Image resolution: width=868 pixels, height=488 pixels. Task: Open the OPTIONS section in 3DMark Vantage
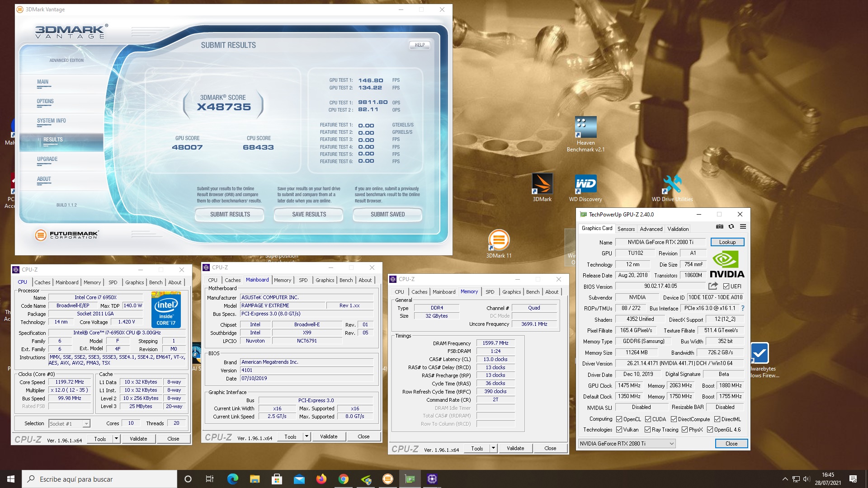pos(45,101)
